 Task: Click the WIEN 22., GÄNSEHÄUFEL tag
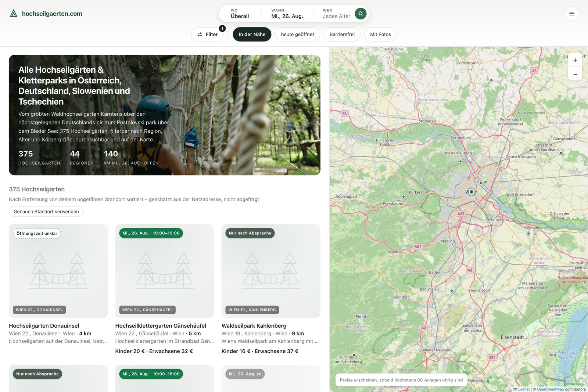pyautogui.click(x=147, y=310)
